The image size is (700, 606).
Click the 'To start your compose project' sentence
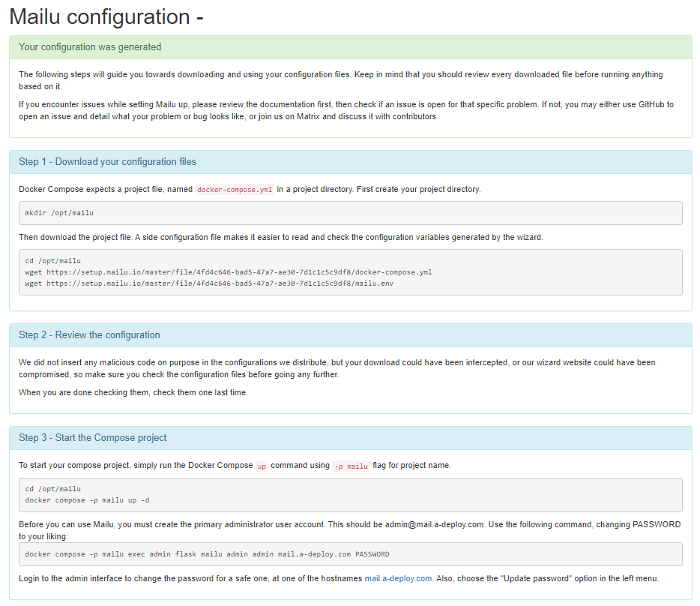click(x=235, y=465)
